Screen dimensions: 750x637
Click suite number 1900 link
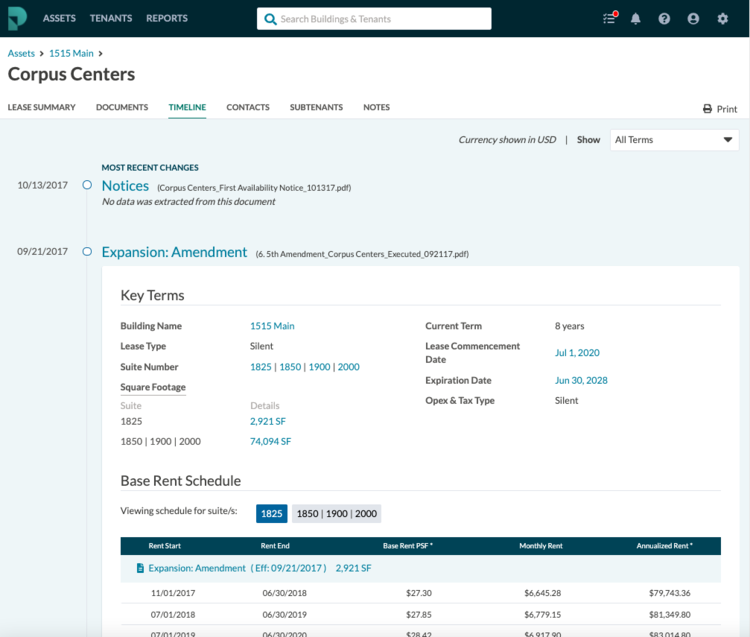pos(320,367)
